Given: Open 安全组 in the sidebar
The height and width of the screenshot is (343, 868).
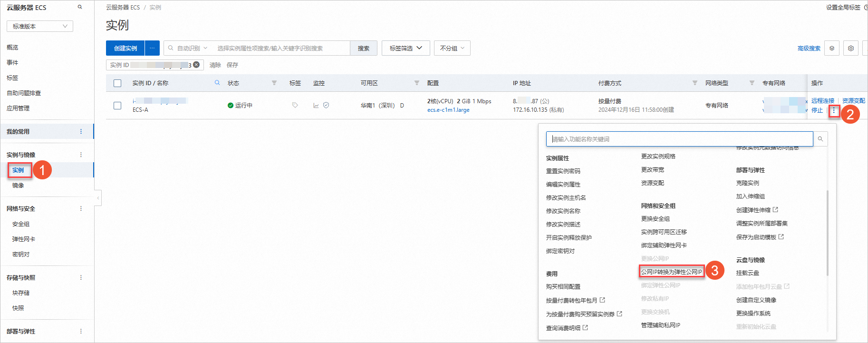Looking at the screenshot, I should tap(21, 224).
